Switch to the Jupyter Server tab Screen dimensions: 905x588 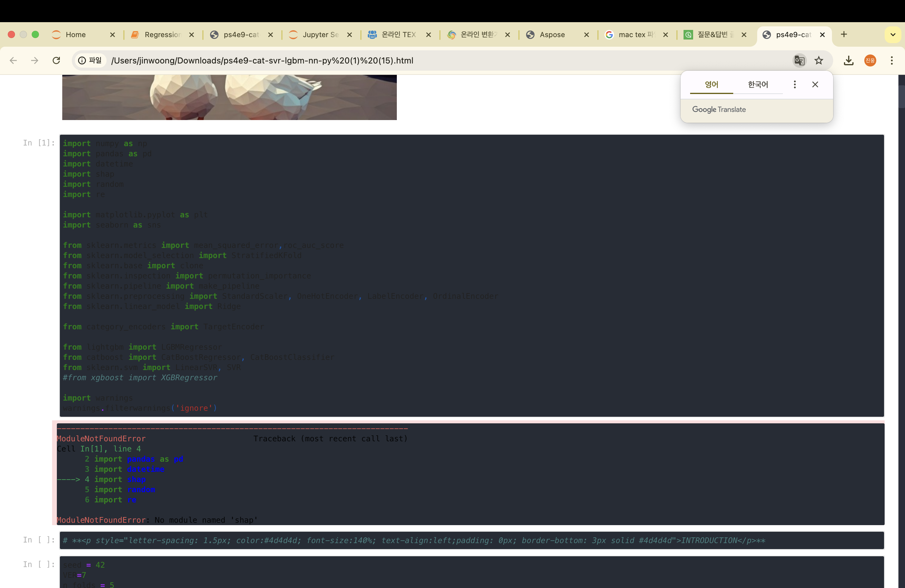click(x=319, y=35)
